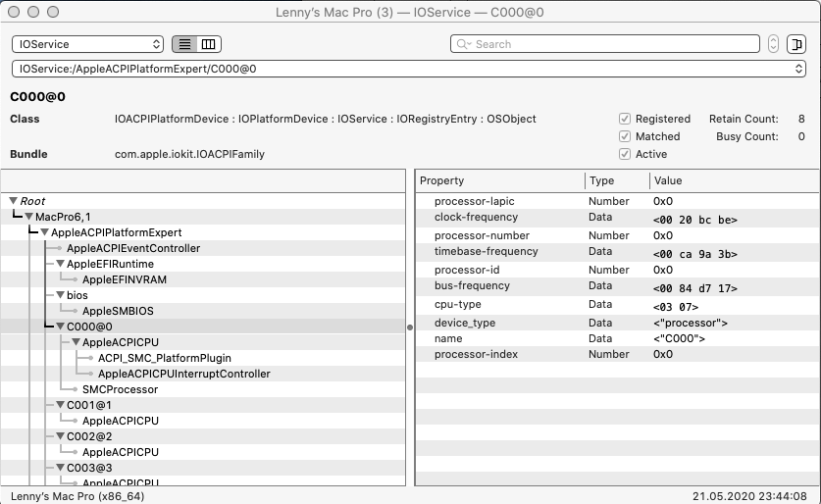The height and width of the screenshot is (504, 821).
Task: Open the IOService plane dropdown
Action: click(x=87, y=44)
